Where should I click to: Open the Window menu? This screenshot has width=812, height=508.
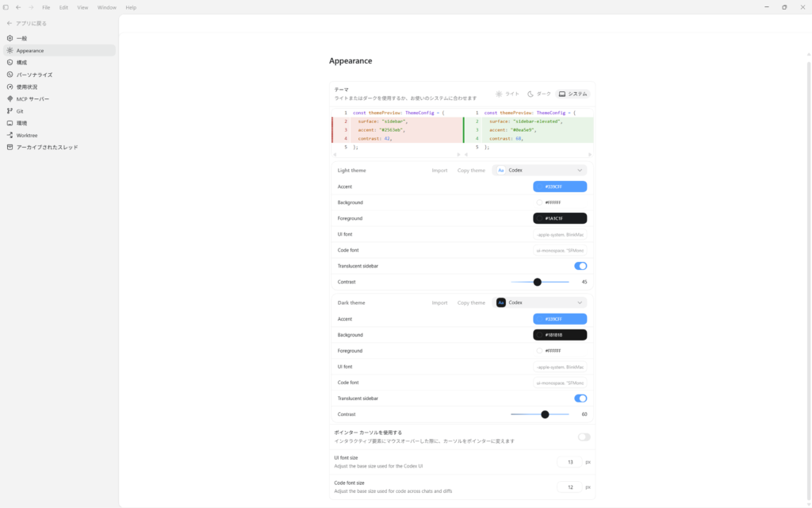106,7
